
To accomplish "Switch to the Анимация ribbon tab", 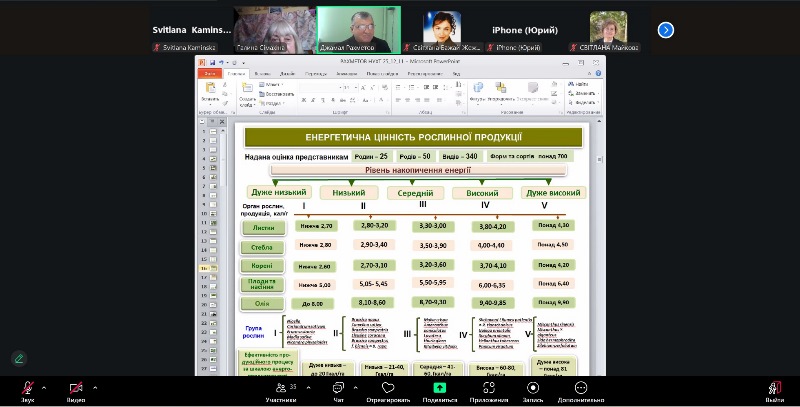I will tap(346, 73).
